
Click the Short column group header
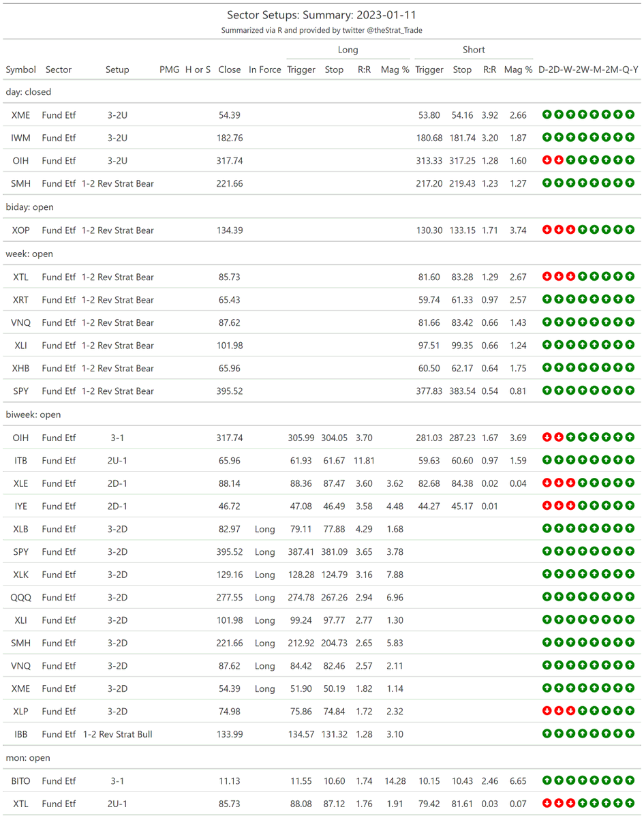474,50
